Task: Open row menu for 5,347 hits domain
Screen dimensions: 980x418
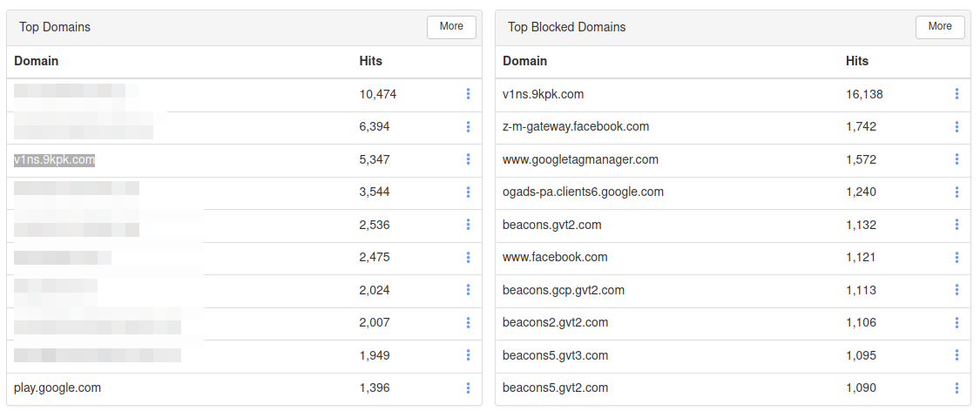Action: coord(468,159)
